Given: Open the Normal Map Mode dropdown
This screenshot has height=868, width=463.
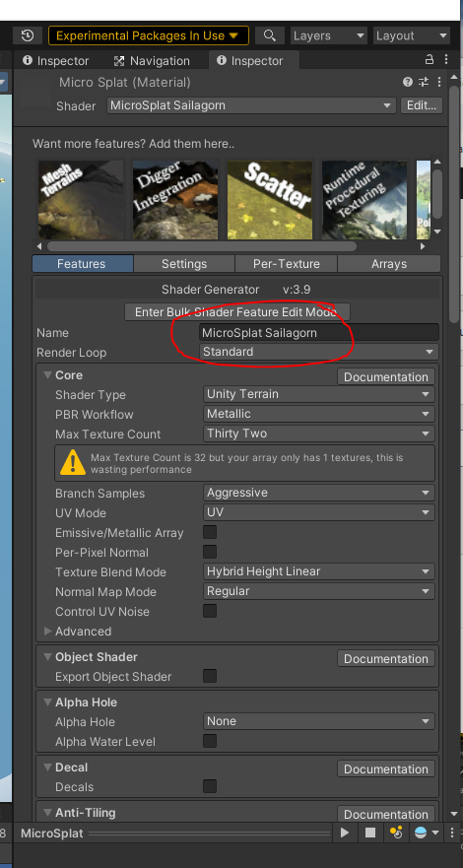Looking at the screenshot, I should pos(318,591).
